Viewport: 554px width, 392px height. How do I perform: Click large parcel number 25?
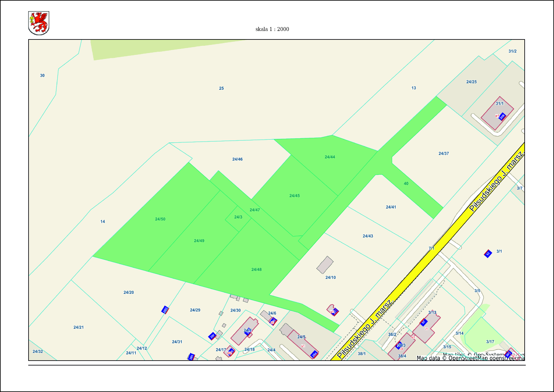click(221, 88)
